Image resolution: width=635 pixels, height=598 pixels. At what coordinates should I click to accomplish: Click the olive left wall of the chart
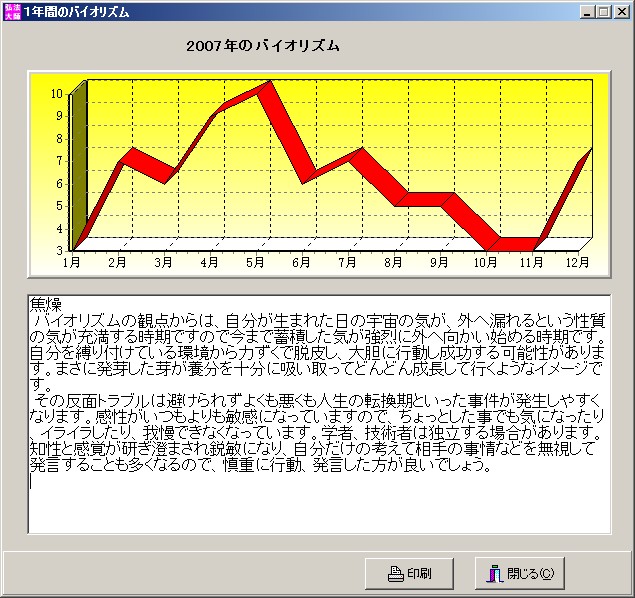(x=79, y=162)
